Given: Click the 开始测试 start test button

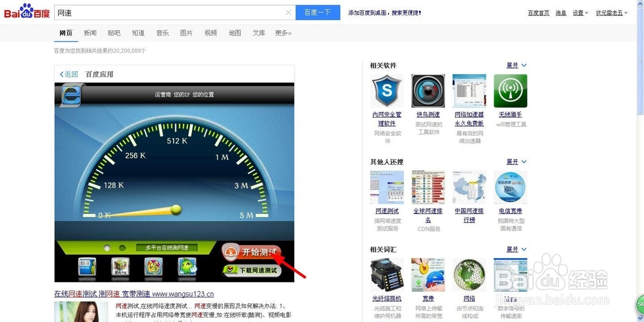Looking at the screenshot, I should [252, 252].
